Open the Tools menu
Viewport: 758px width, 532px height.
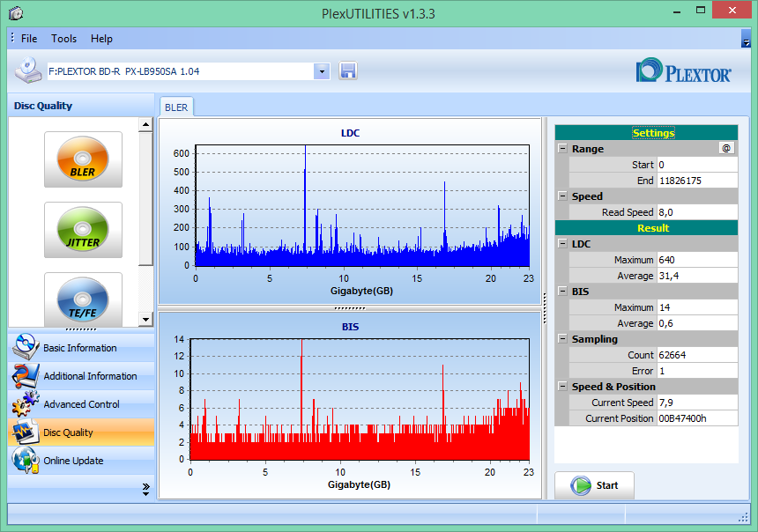(x=63, y=39)
